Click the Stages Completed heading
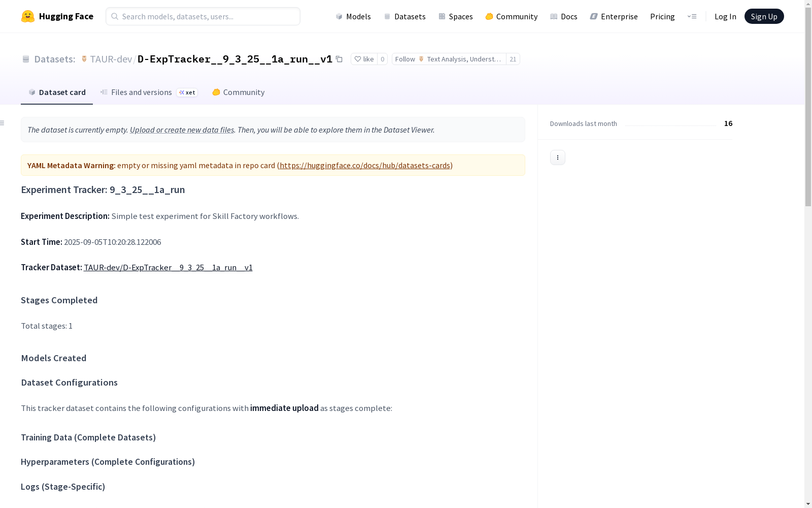 59,300
